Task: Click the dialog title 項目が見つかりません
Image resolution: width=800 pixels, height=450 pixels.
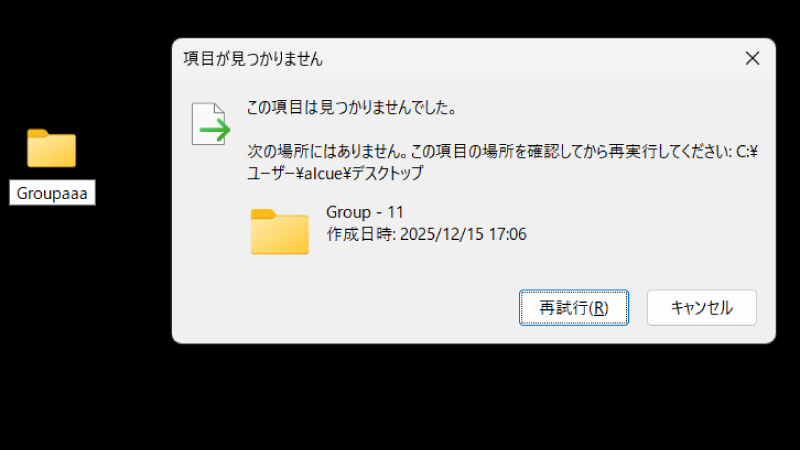Action: [253, 59]
